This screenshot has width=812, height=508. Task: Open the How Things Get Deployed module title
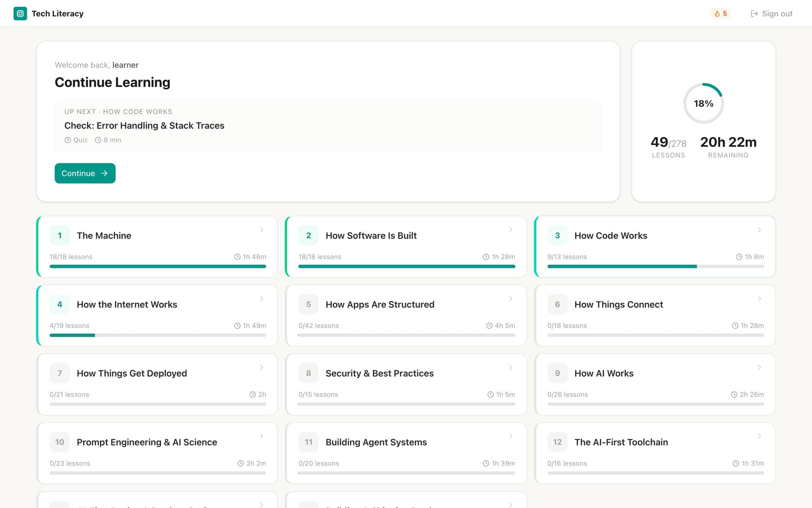[132, 373]
